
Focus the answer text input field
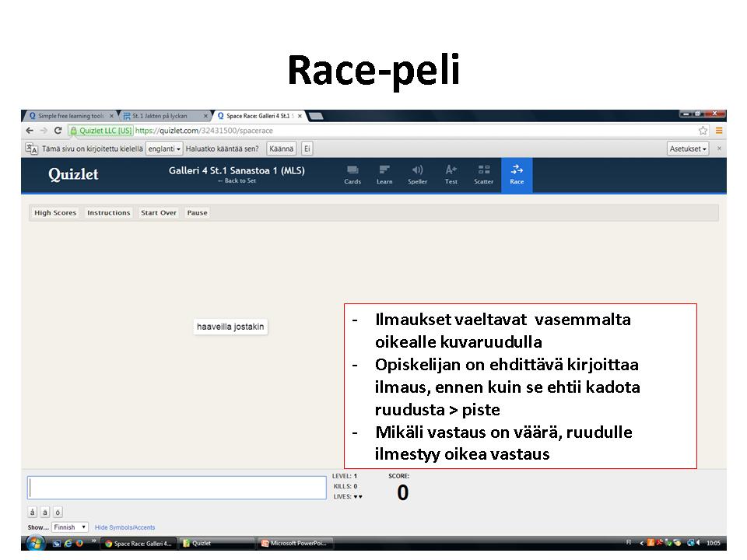177,488
